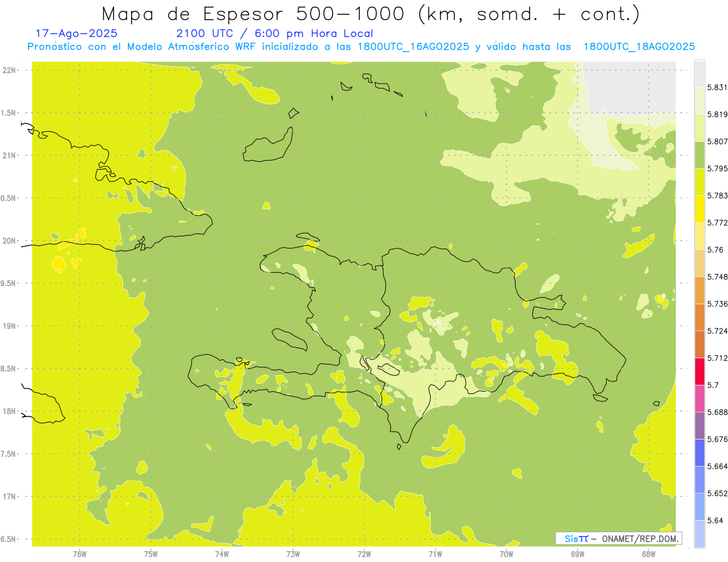This screenshot has height=562, width=728.
Task: Click the red legend swatch between 5.7 and 5.712
Action: click(x=699, y=371)
